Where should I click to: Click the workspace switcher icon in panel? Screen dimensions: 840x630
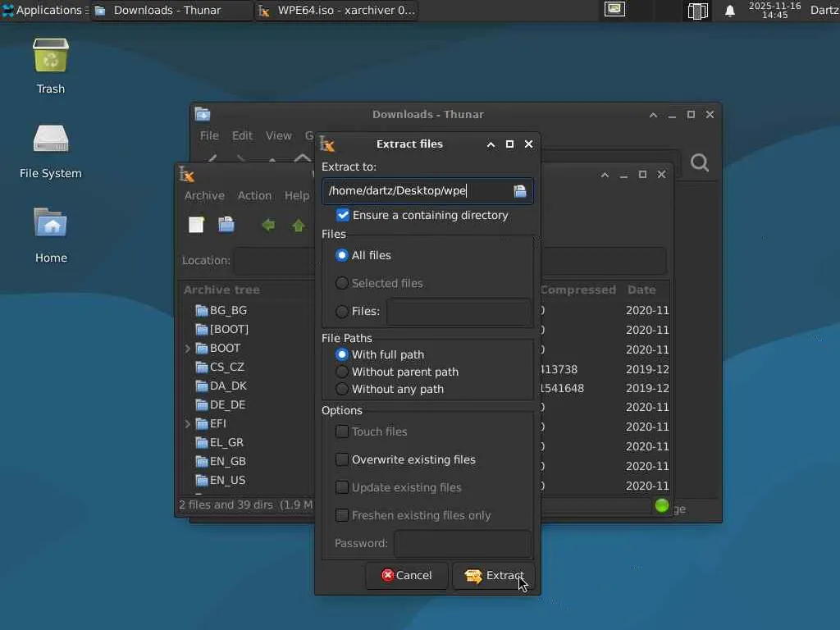coord(697,11)
